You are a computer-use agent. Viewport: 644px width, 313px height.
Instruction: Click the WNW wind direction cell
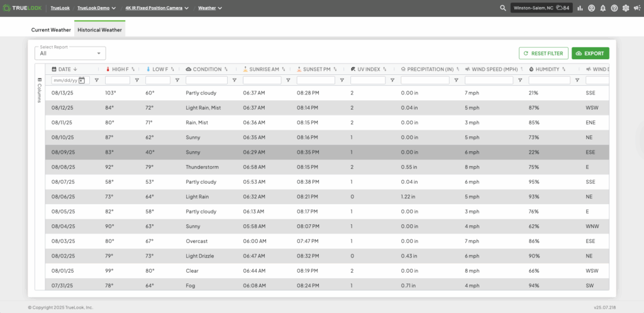coord(591,226)
